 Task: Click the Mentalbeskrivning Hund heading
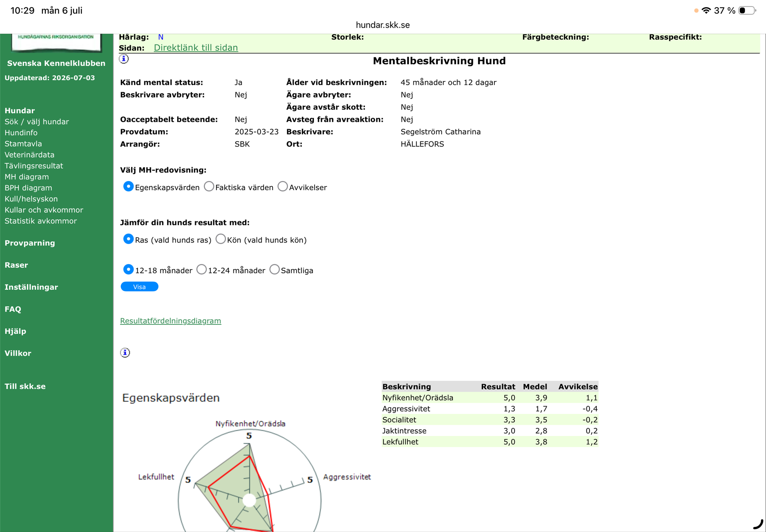pos(439,61)
